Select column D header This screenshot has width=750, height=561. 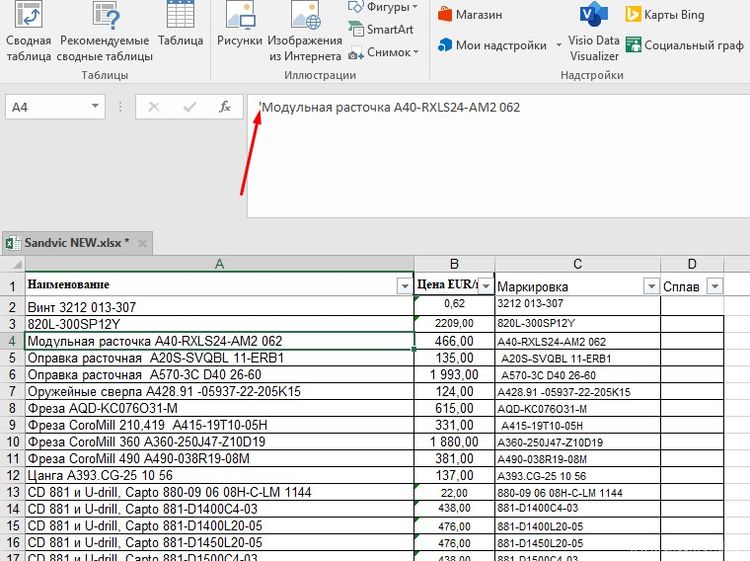(692, 264)
